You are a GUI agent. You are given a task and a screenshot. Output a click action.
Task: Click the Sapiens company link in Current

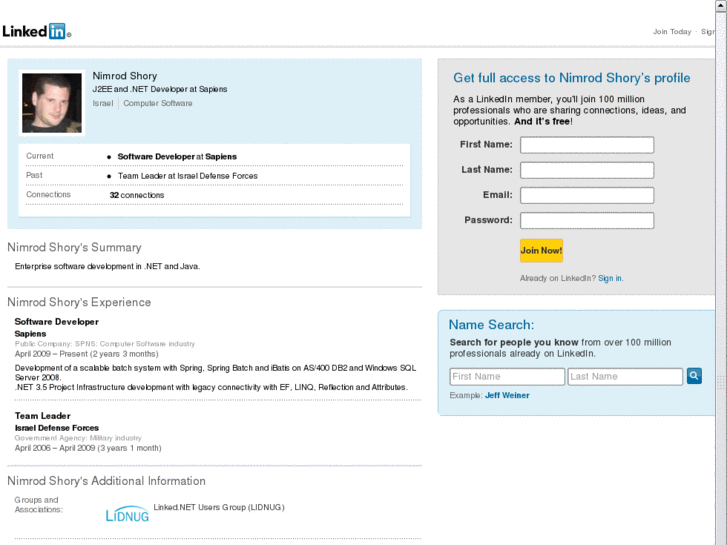(x=221, y=156)
